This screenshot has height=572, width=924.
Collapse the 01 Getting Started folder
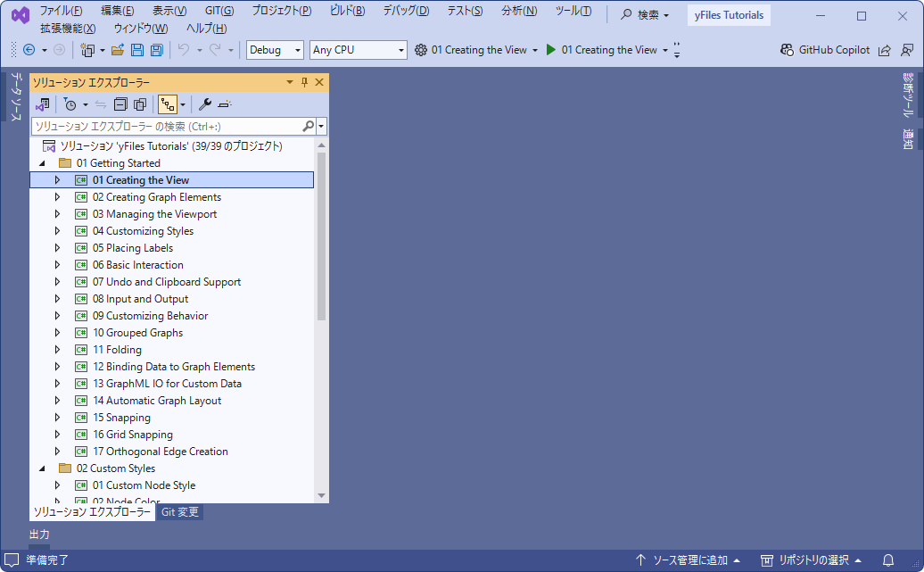[41, 163]
